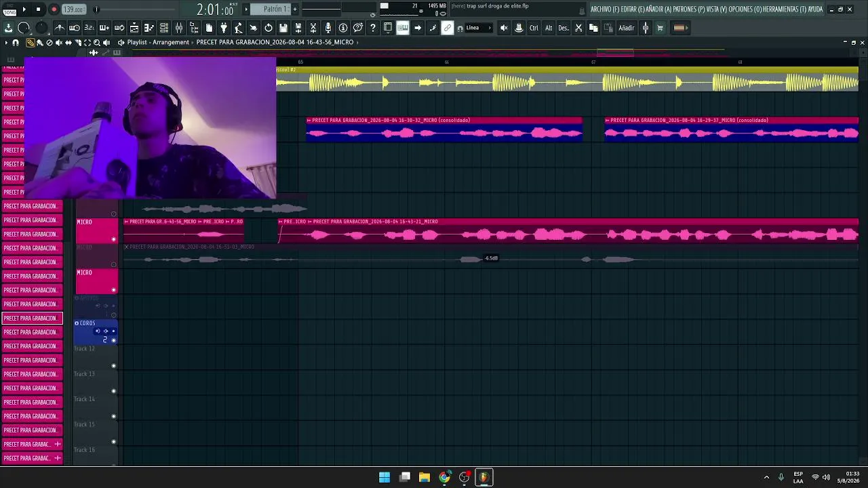Open AÑADIR (A) menu
The height and width of the screenshot is (488, 868).
click(660, 9)
